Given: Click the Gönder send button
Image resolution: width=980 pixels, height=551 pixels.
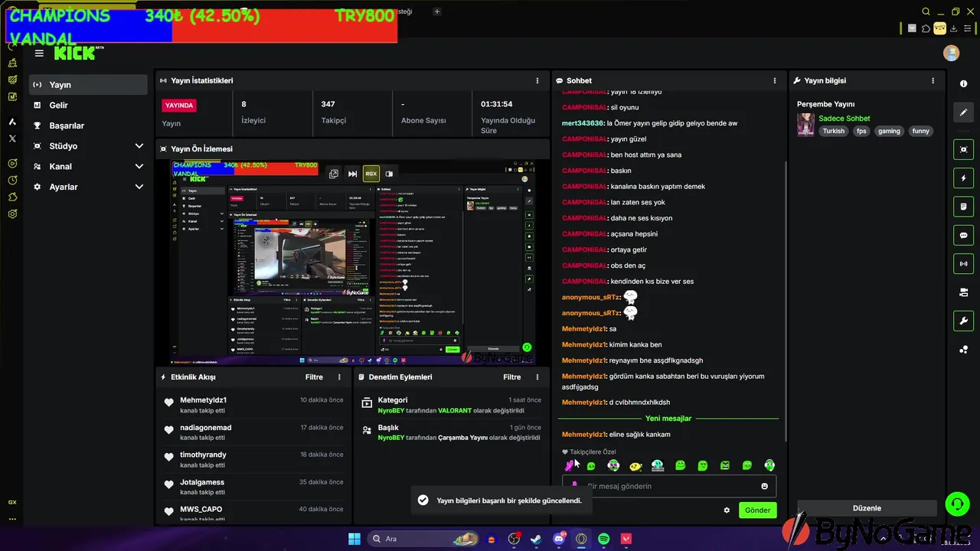Looking at the screenshot, I should tap(757, 510).
